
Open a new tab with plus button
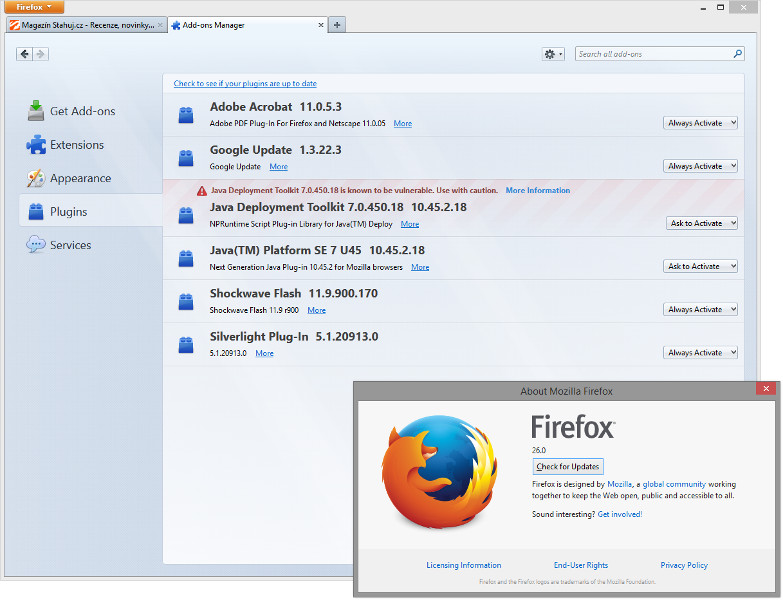point(337,25)
